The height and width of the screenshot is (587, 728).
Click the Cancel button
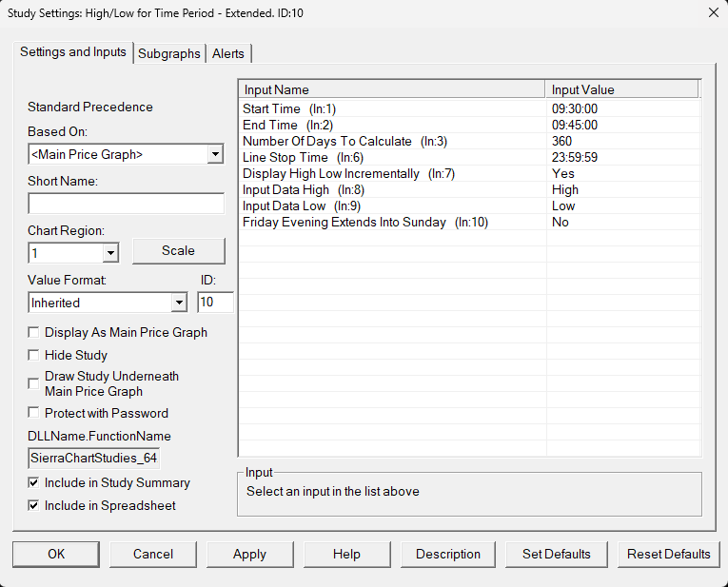point(153,554)
